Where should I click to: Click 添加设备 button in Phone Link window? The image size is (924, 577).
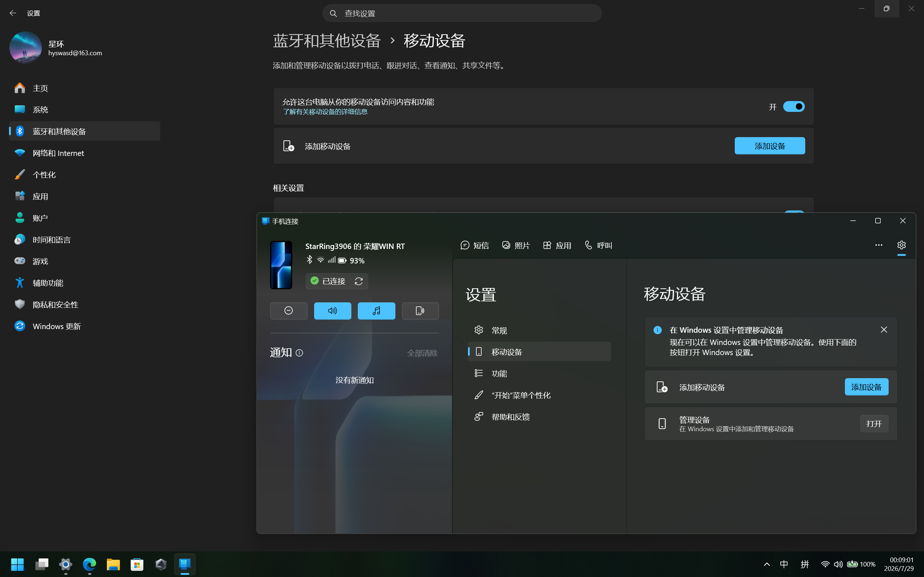tap(866, 387)
